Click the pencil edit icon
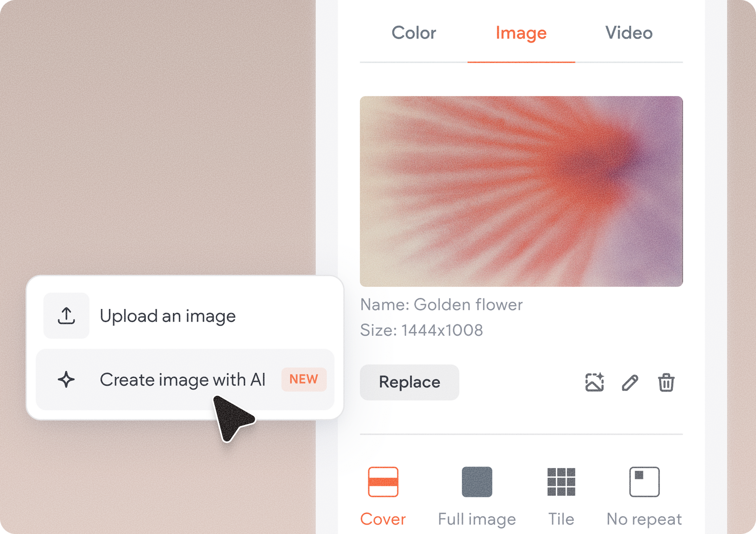756x534 pixels. pyautogui.click(x=630, y=383)
